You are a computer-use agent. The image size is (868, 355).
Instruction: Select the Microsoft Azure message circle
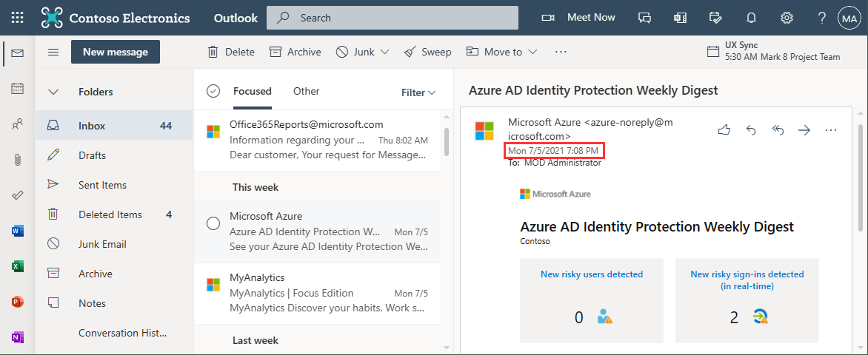point(213,223)
